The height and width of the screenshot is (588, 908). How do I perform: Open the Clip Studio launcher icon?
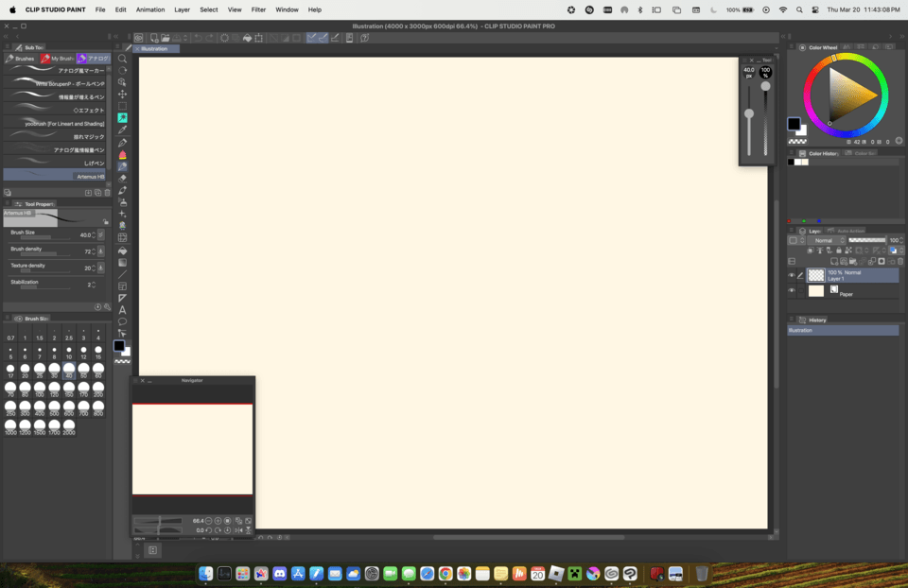pos(139,38)
